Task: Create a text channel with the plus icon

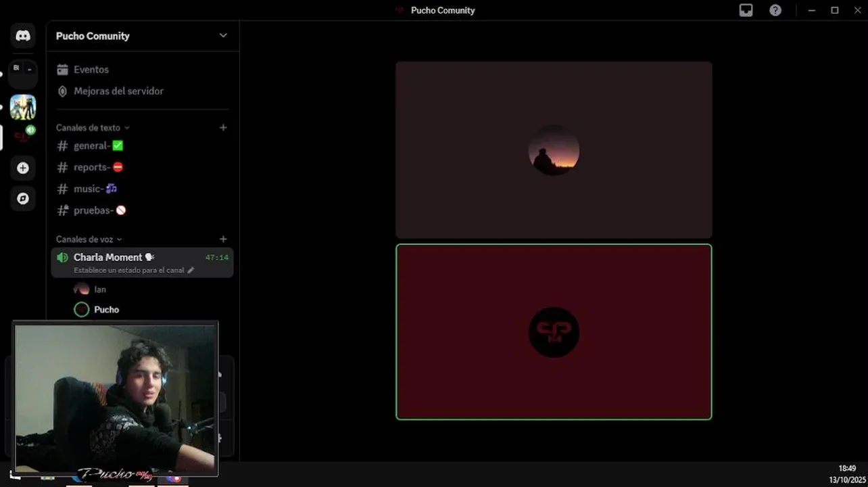Action: tap(223, 127)
